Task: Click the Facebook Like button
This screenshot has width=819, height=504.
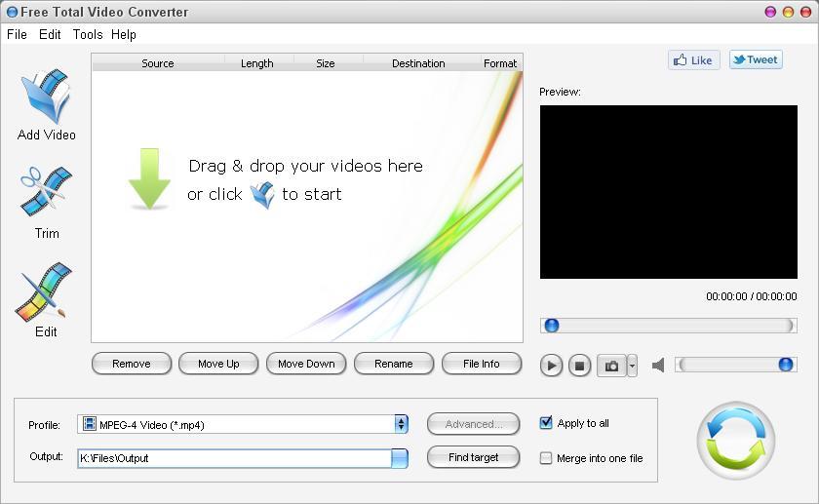Action: click(693, 60)
